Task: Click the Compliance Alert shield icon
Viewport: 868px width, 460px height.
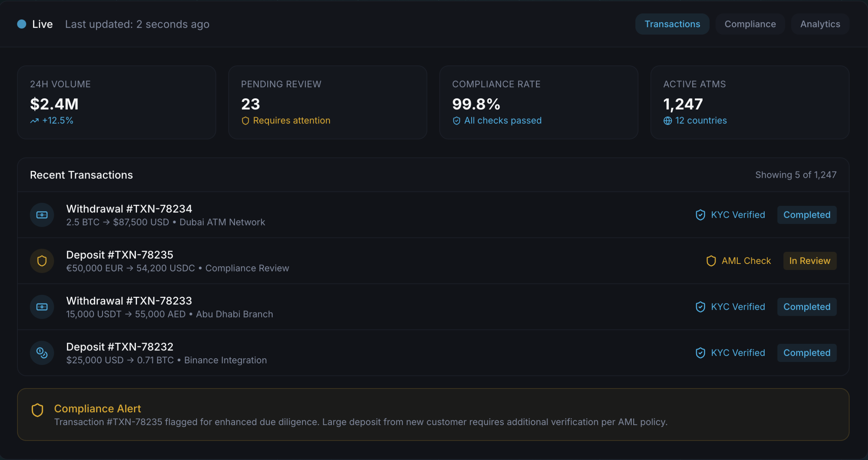Action: 37,410
